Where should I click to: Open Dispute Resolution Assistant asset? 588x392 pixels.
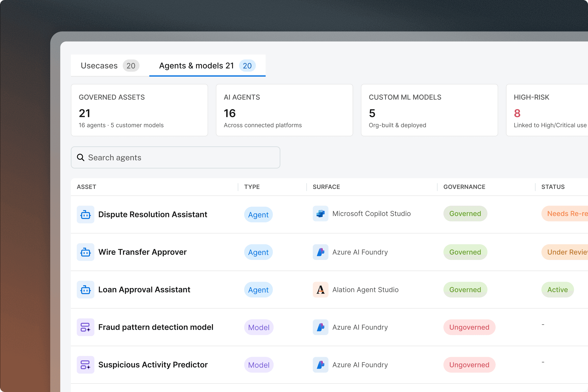tap(153, 215)
